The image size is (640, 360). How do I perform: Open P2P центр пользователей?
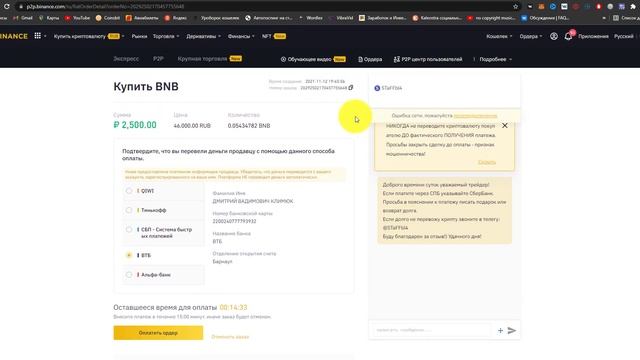(428, 59)
